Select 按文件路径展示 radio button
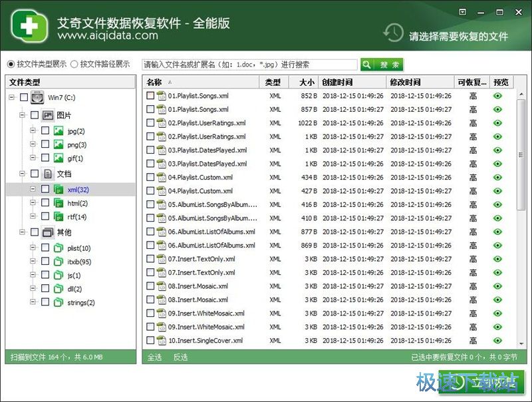532x402 pixels. 74,65
